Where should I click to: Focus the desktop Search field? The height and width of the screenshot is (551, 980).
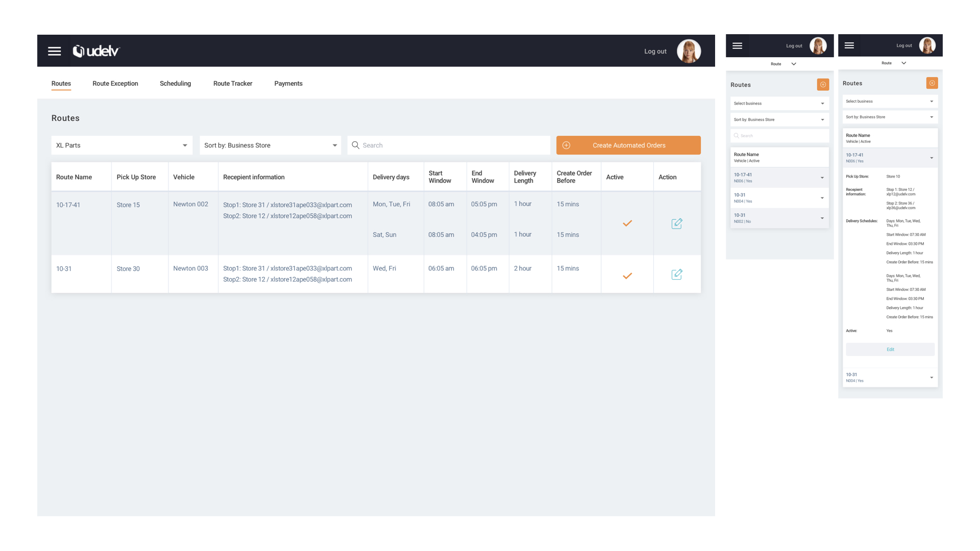[x=449, y=145]
